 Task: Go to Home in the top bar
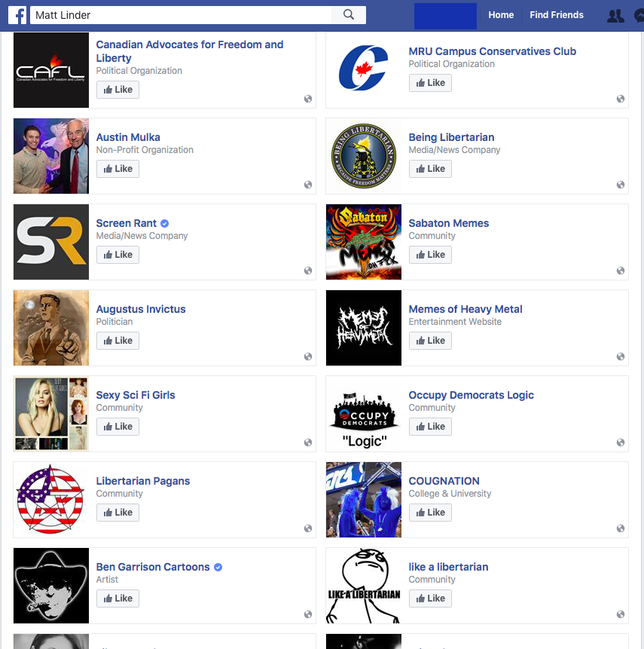pos(501,15)
